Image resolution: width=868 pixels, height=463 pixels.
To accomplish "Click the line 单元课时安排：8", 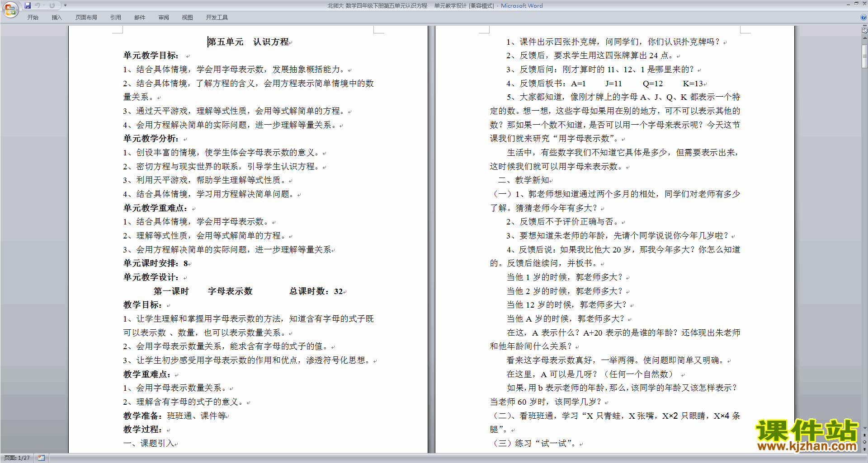I will click(156, 263).
